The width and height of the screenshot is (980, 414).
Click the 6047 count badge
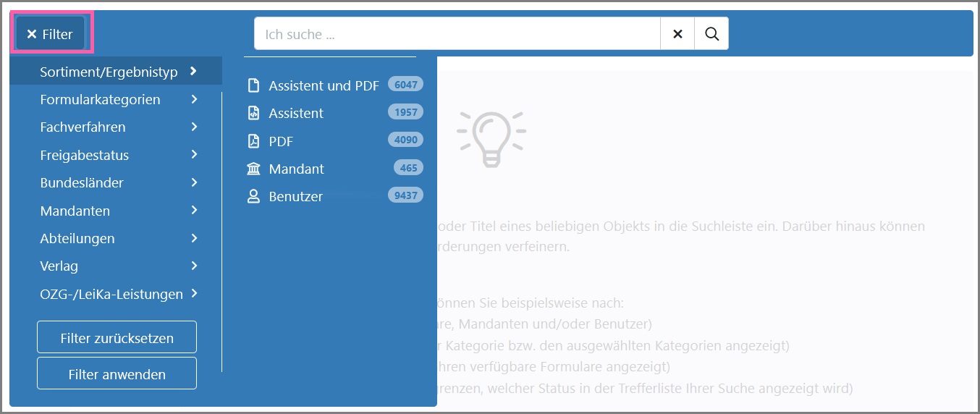click(405, 85)
